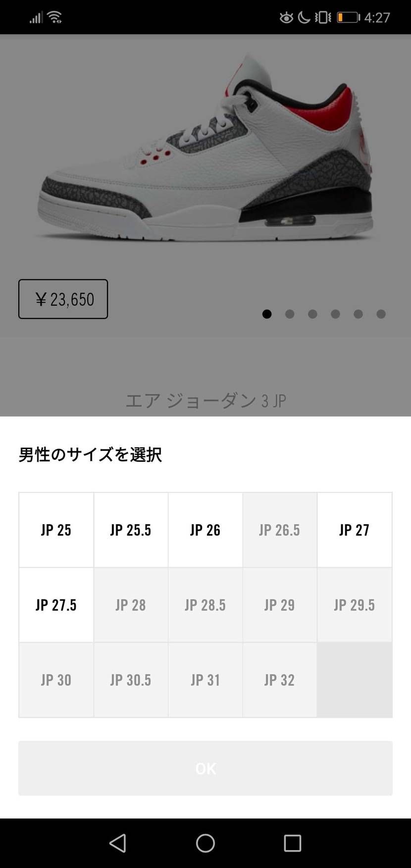Confirm size with the OK button
Viewport: 411px width, 868px height.
205,768
